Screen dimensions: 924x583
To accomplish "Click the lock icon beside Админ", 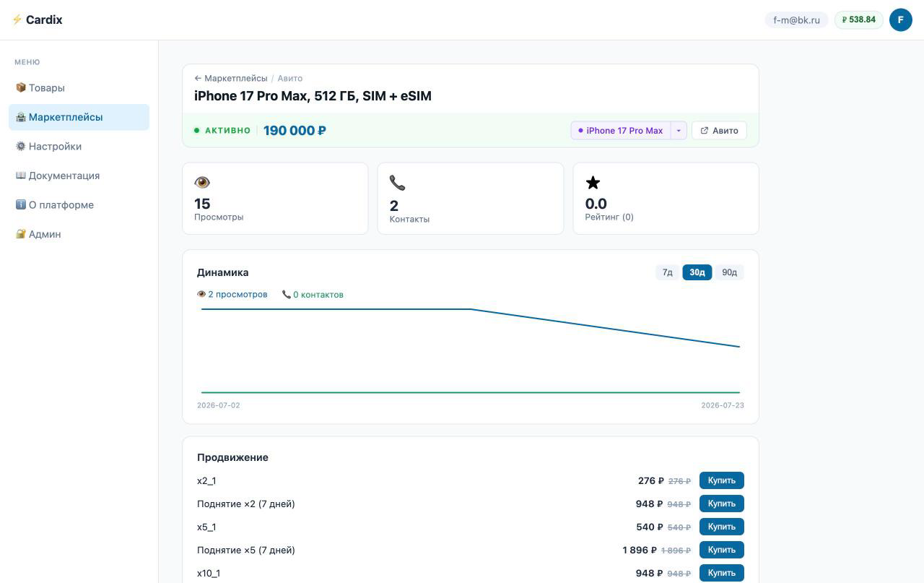I will click(21, 234).
